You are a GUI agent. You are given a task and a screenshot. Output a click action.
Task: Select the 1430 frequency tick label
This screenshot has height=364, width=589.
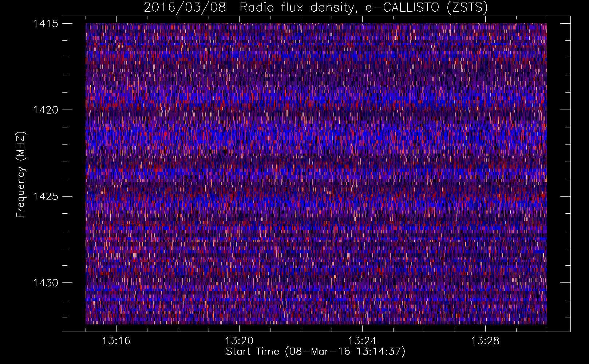(46, 283)
